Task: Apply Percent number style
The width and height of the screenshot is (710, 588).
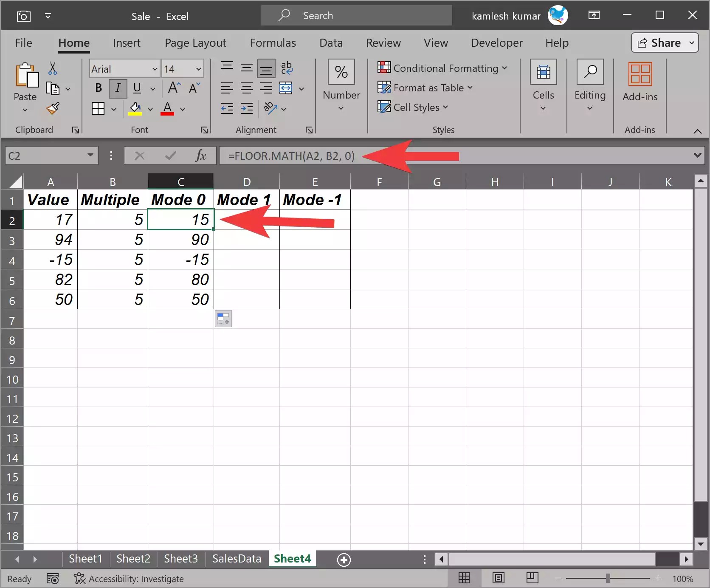Action: pos(341,72)
